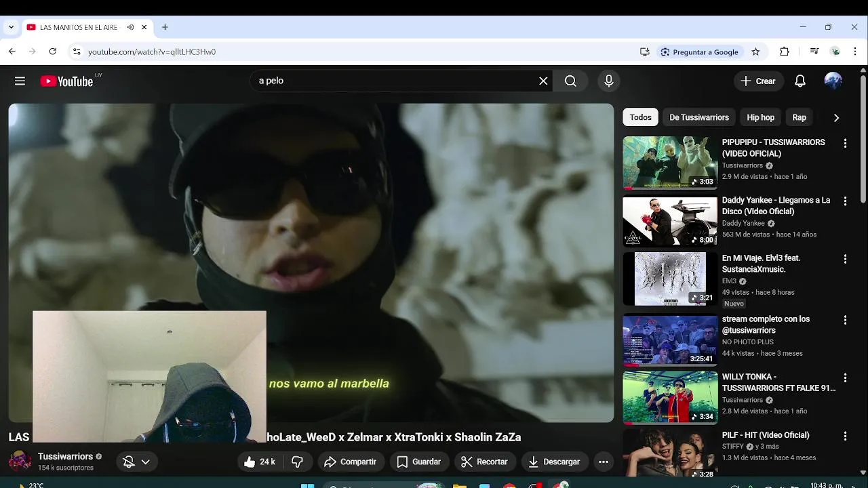Open the PILF - HIT video title
The image size is (868, 488).
766,435
